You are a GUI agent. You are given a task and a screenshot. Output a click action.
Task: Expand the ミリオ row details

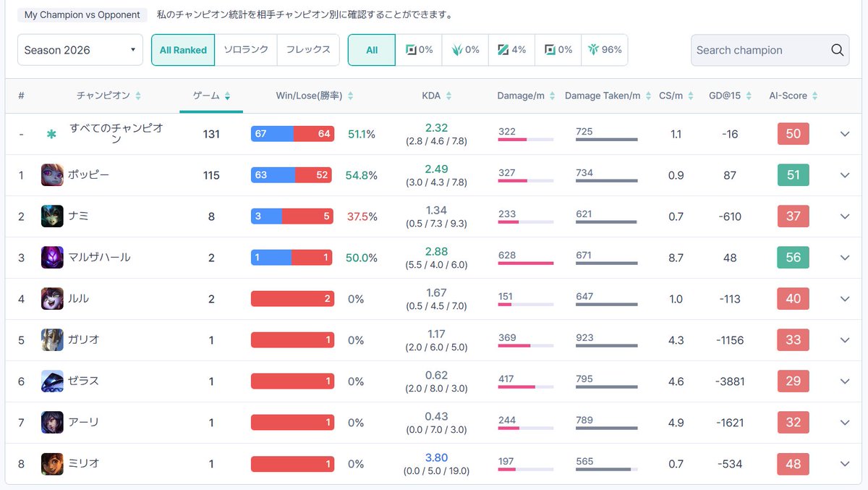844,464
